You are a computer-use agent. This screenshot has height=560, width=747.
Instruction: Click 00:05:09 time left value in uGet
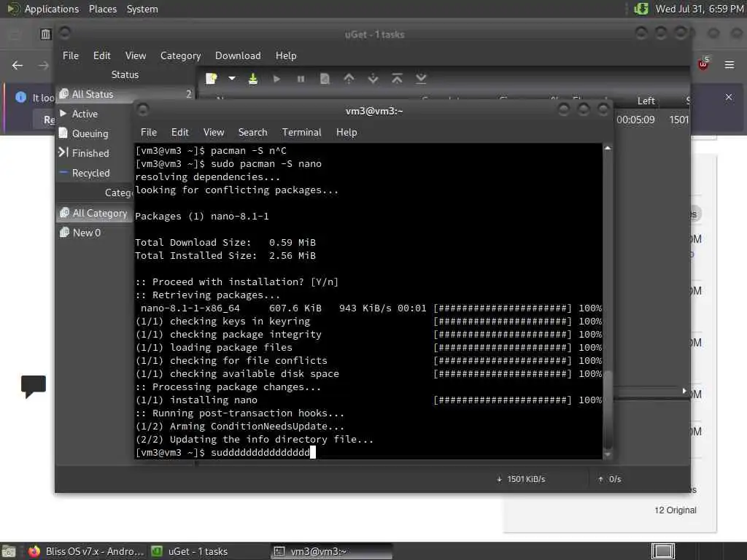pyautogui.click(x=635, y=120)
